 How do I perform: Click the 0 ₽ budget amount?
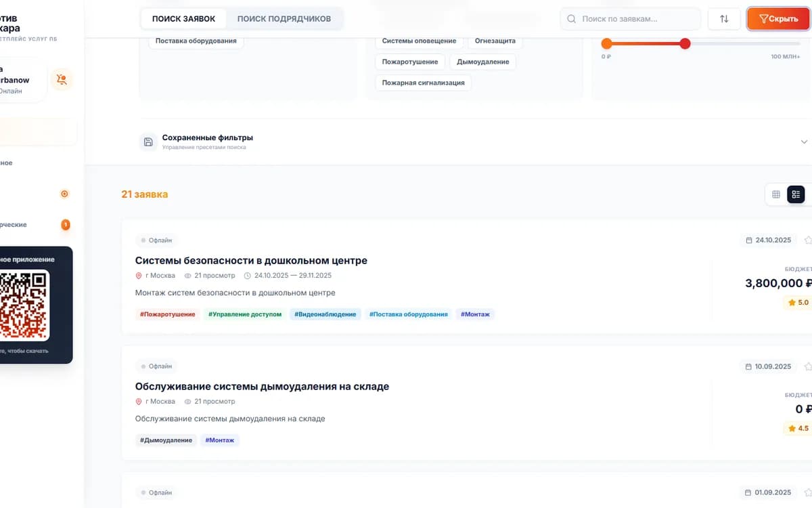point(803,409)
